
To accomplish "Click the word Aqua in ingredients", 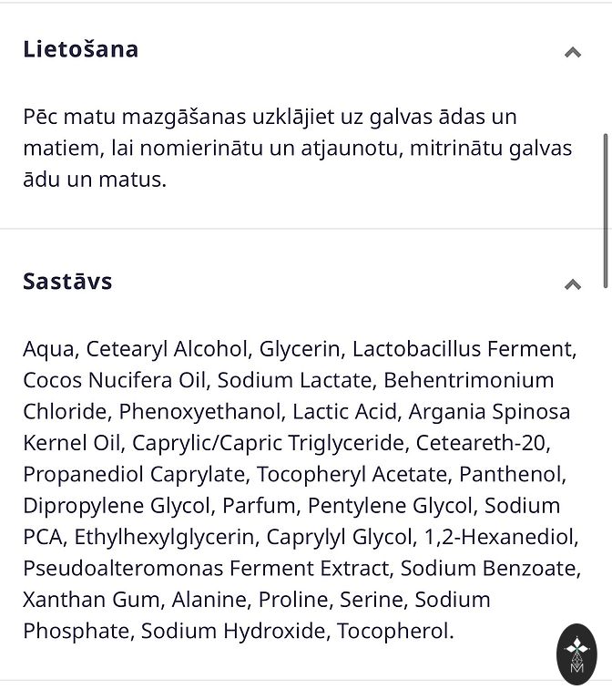I will point(49,348).
